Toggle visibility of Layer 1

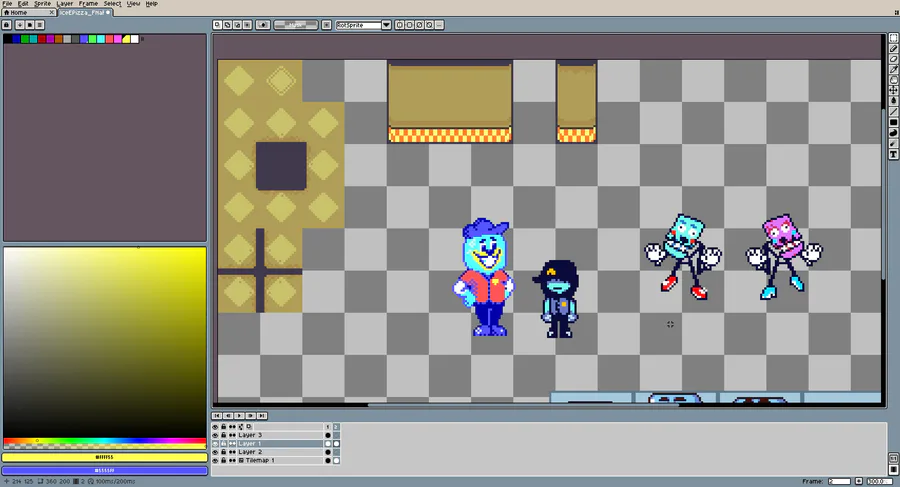click(215, 443)
